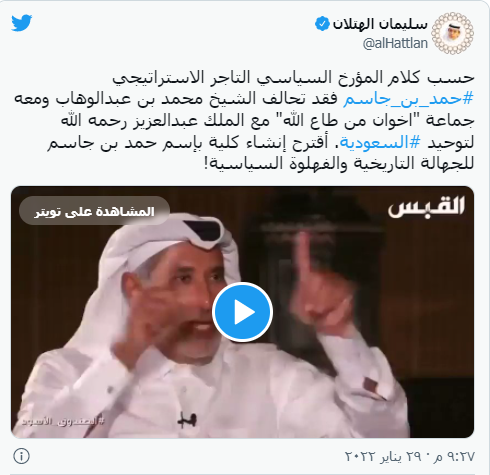Click the info icon below the video

pyautogui.click(x=22, y=456)
